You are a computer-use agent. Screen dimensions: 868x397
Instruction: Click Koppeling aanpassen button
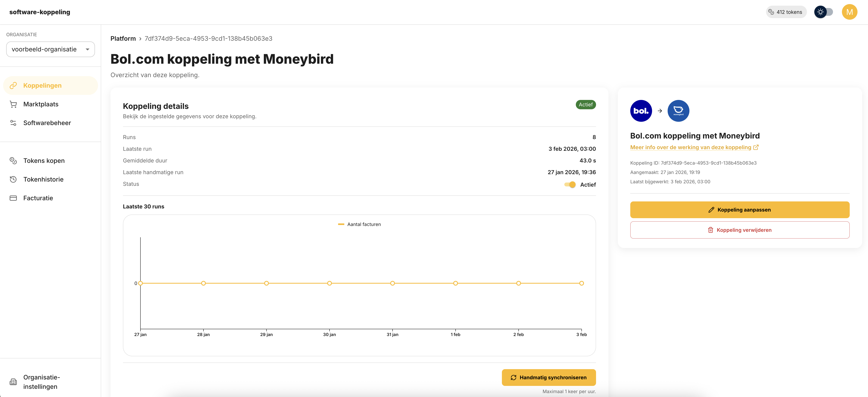(x=740, y=210)
